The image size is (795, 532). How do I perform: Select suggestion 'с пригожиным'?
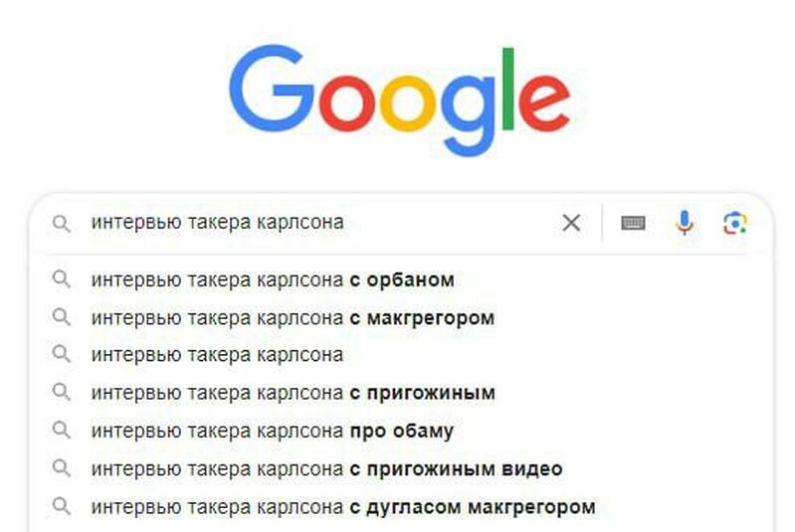tap(293, 394)
